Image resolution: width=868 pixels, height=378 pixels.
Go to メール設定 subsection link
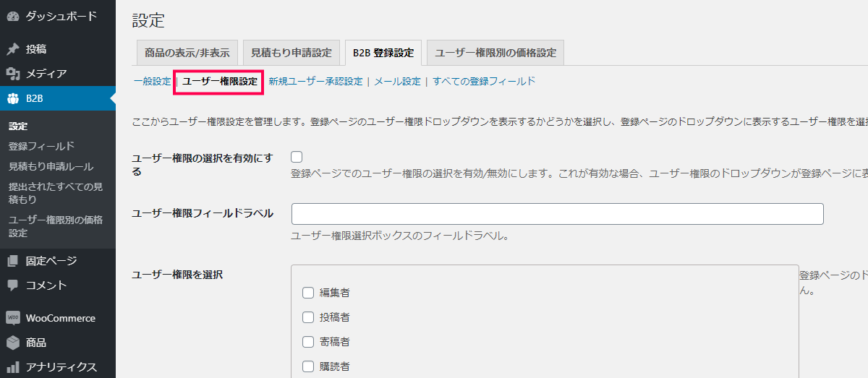pyautogui.click(x=397, y=82)
